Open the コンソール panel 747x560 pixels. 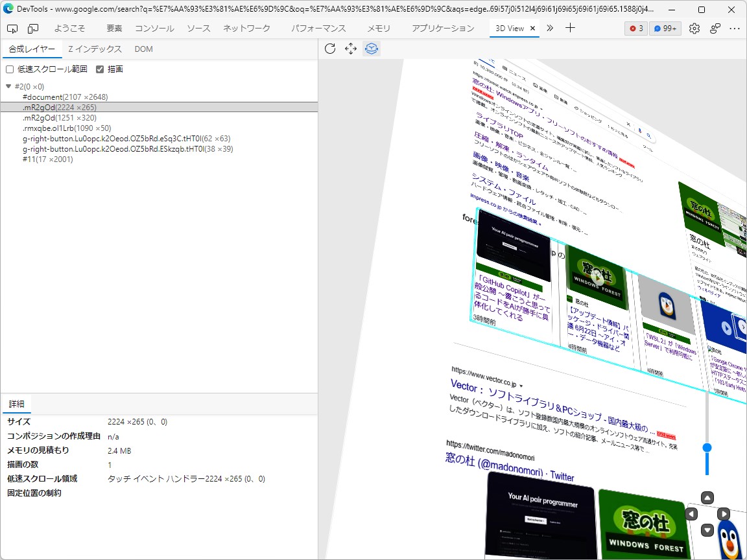pos(154,29)
